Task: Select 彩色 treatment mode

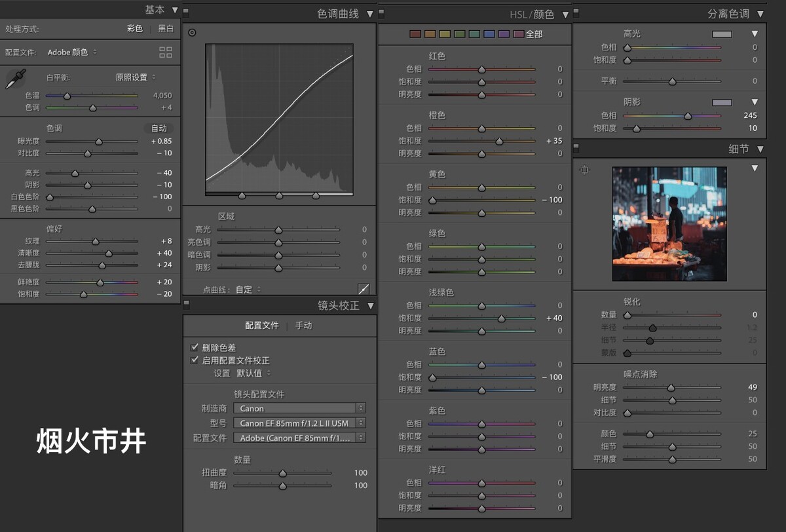Action: (x=135, y=29)
